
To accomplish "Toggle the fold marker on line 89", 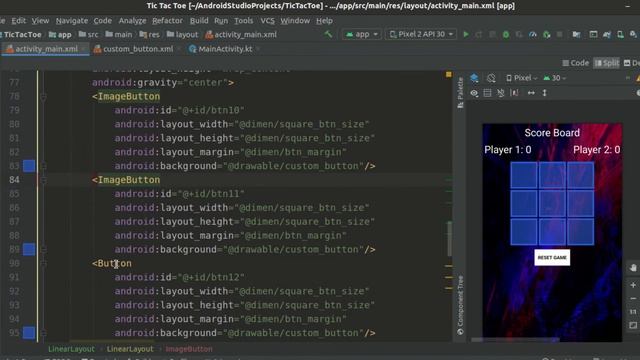I will click(43, 249).
